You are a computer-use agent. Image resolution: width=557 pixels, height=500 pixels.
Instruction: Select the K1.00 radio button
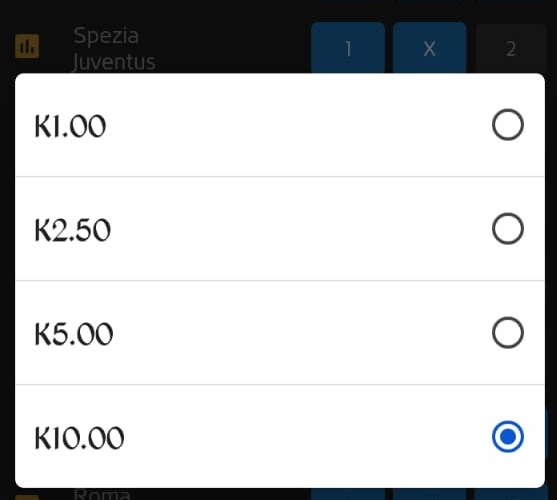tap(508, 125)
